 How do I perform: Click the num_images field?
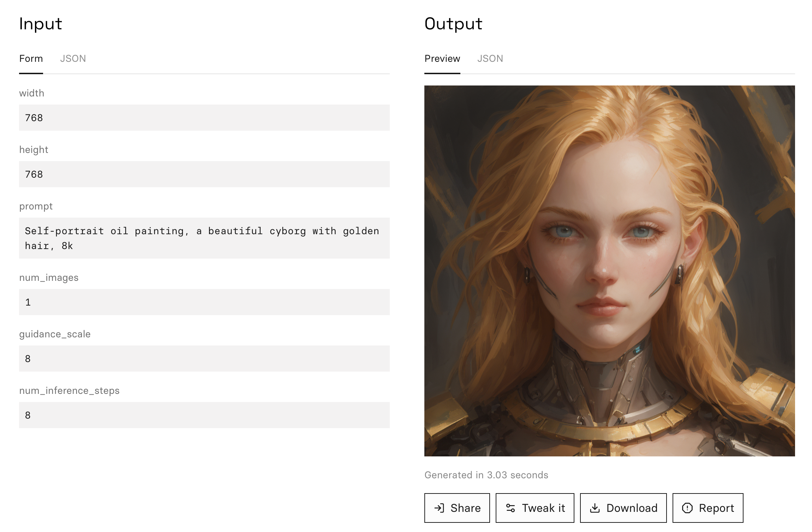pyautogui.click(x=204, y=302)
